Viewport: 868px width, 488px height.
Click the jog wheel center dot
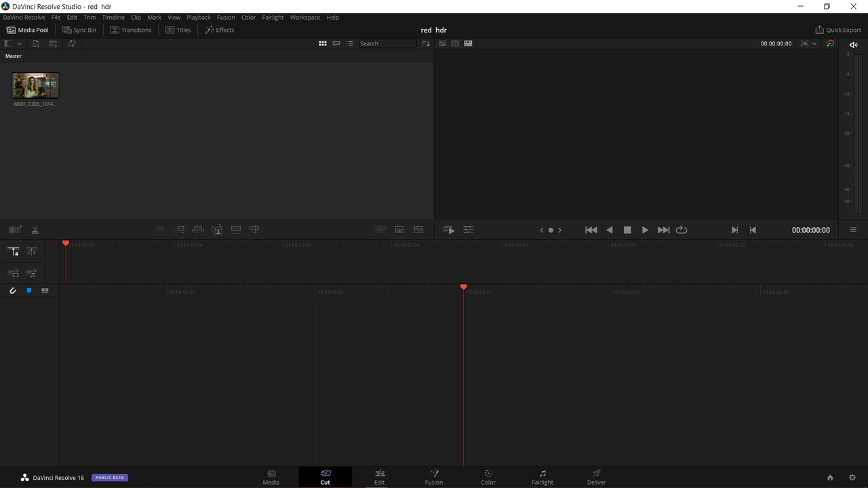(x=551, y=230)
